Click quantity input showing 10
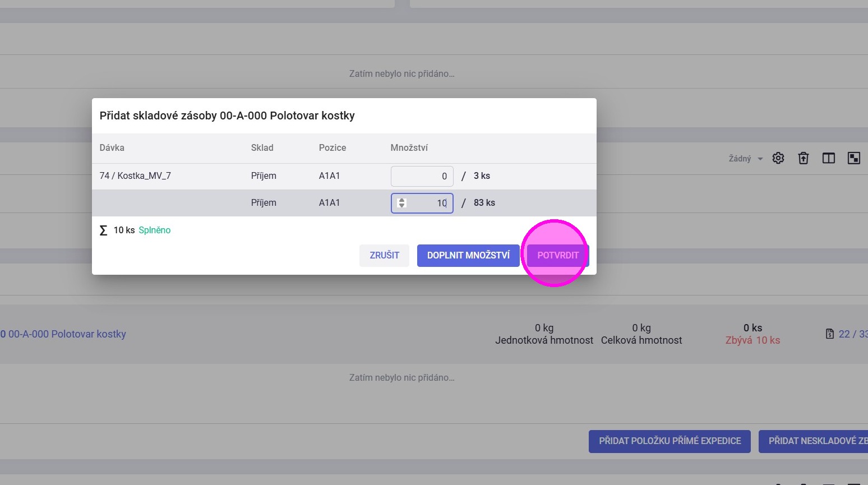Screen dimensions: 868x485 [429, 203]
